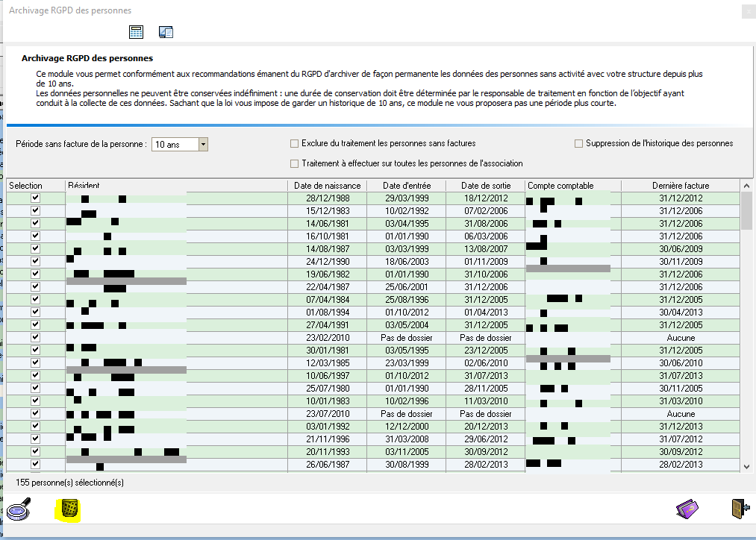
Task: Sort by the 'Date de naissance' column header
Action: click(x=327, y=185)
